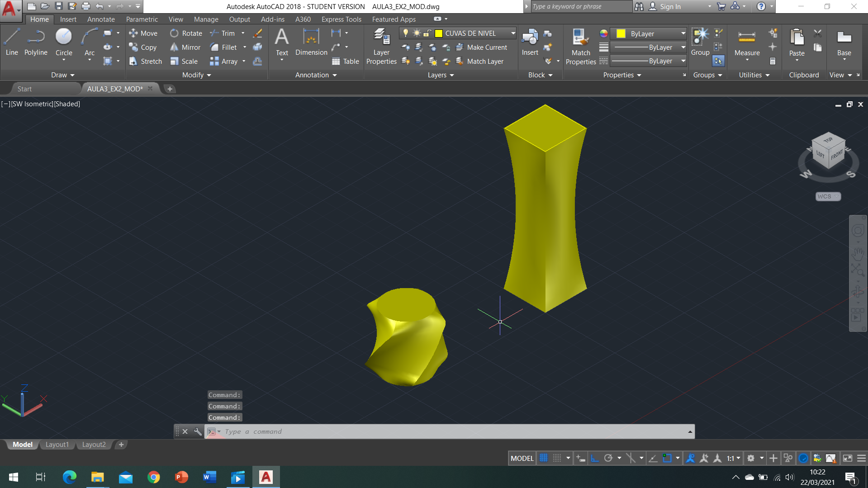Switch to the Annotate ribbon tab
The height and width of the screenshot is (488, 868).
click(101, 19)
